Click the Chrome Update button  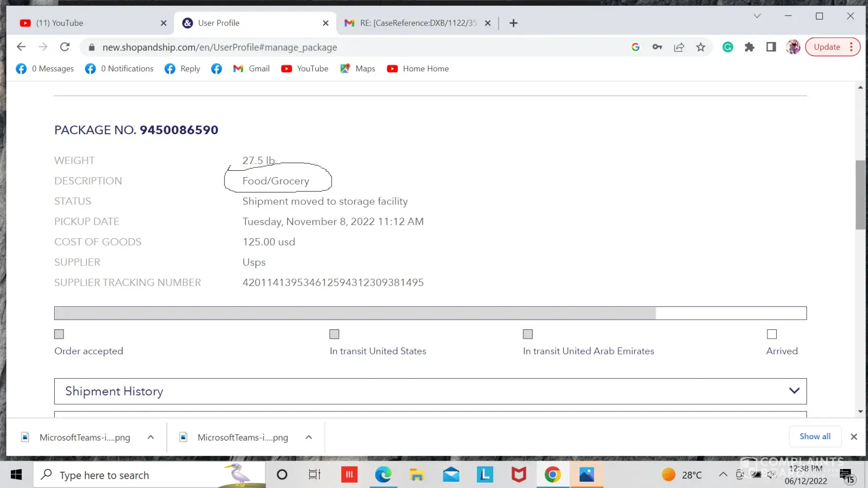coord(827,47)
